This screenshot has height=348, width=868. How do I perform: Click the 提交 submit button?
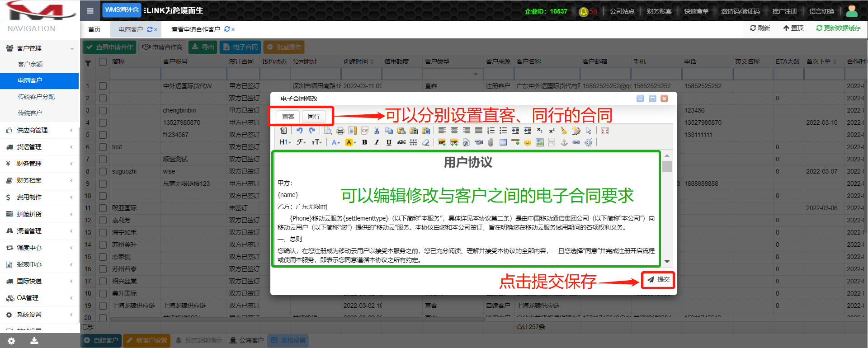coord(658,280)
